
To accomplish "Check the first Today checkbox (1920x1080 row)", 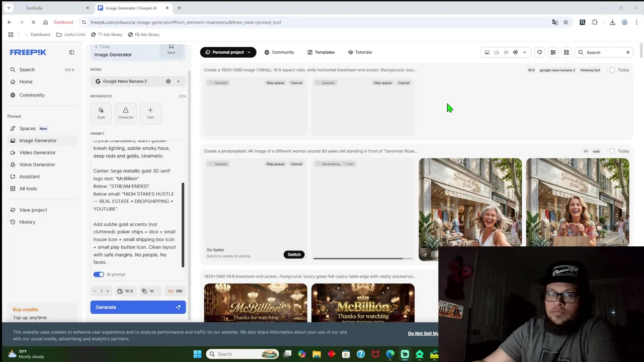I will click(612, 70).
